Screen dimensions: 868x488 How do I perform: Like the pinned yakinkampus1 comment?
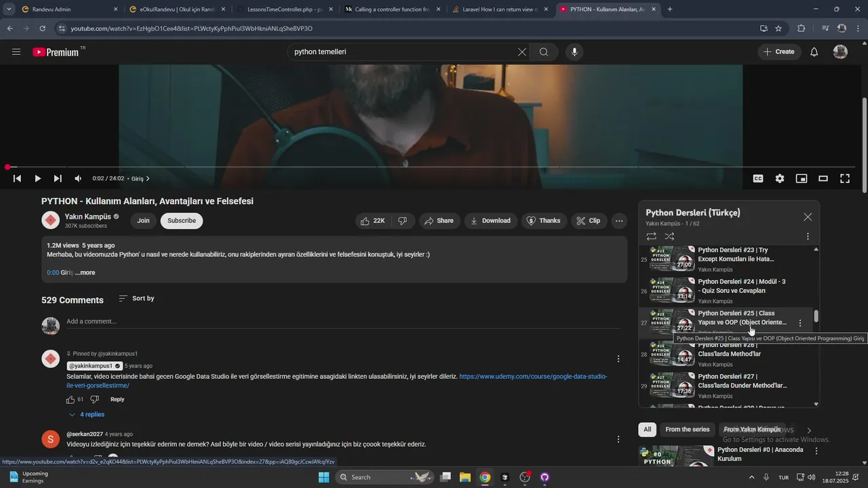pos(71,399)
